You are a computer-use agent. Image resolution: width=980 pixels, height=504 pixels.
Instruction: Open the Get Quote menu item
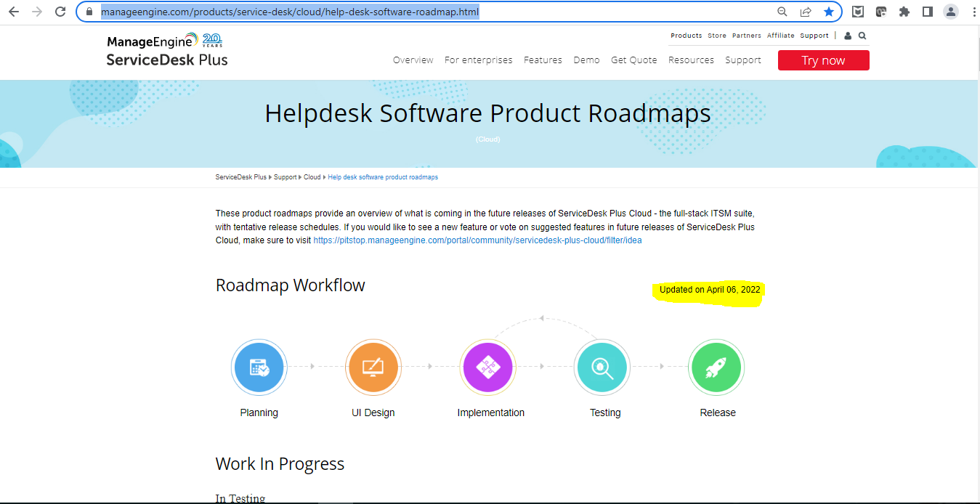[634, 60]
